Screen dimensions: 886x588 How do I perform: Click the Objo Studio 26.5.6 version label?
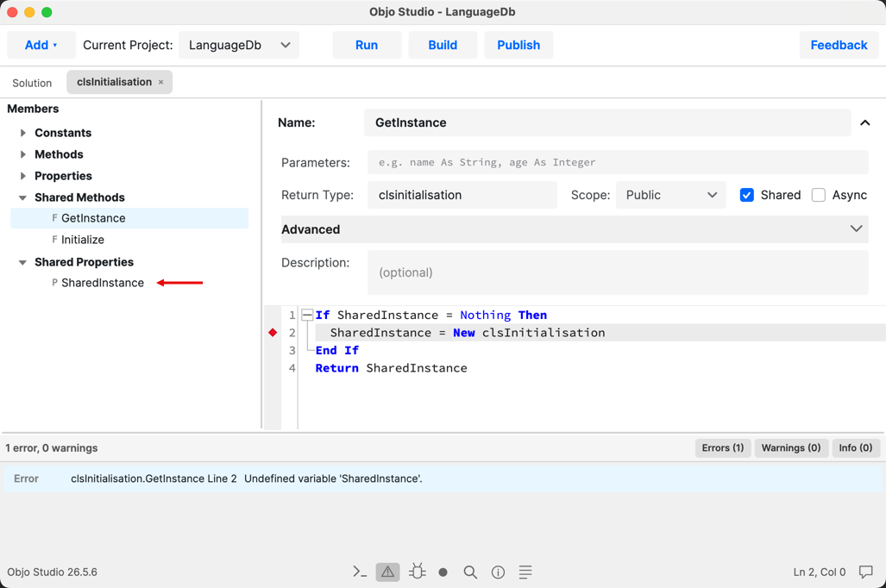[x=52, y=572]
